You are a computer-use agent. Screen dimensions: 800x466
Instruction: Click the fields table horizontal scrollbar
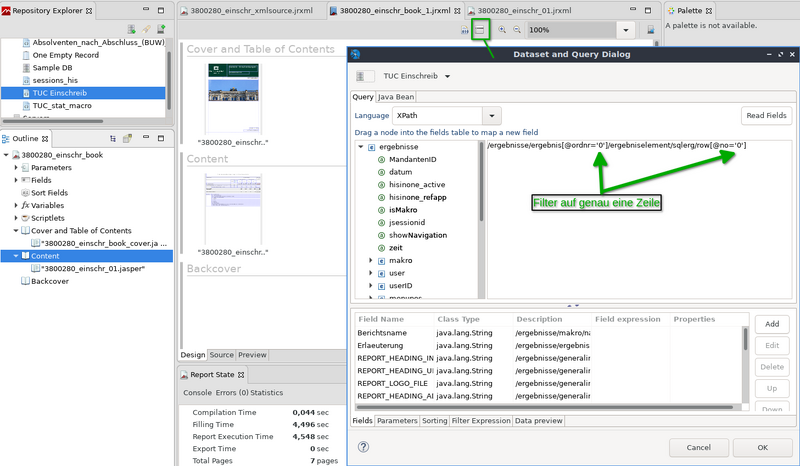[545, 407]
